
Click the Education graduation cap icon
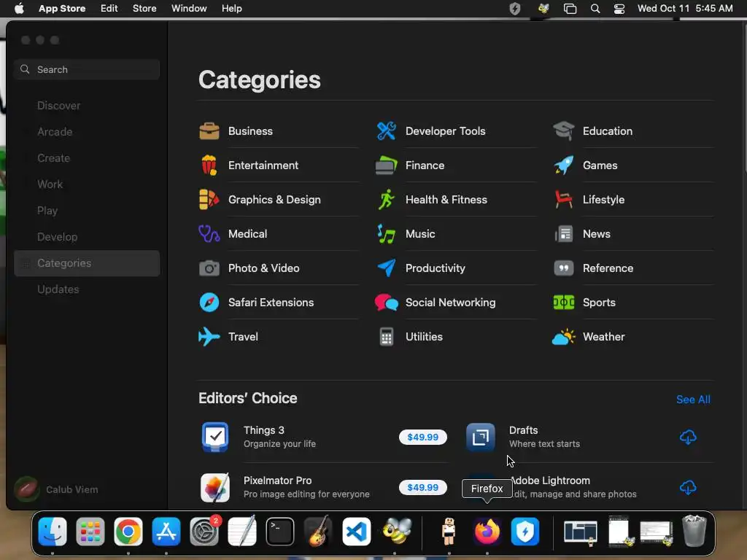(564, 131)
